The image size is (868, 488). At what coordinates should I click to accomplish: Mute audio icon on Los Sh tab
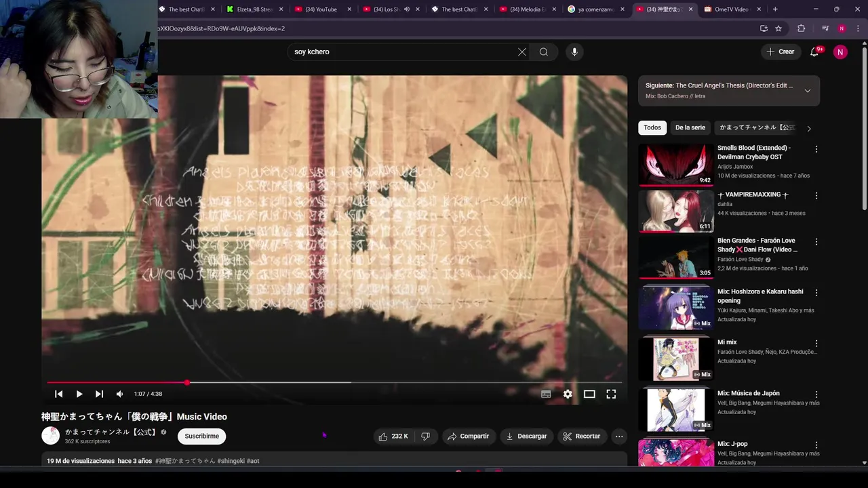pyautogui.click(x=407, y=9)
